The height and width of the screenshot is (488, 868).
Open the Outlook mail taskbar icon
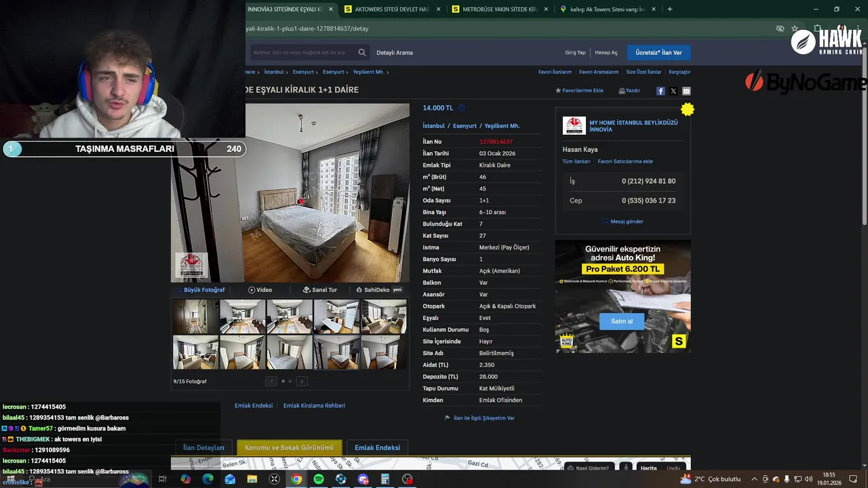coord(230,479)
